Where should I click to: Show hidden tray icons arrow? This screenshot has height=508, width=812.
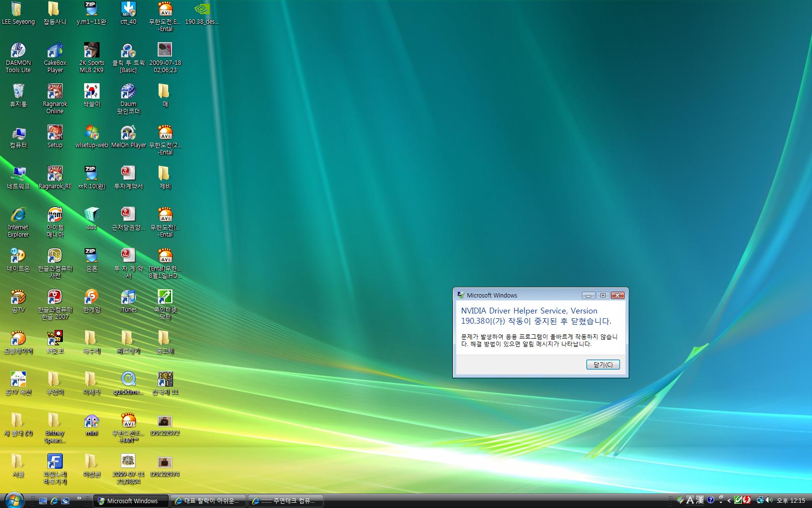coord(729,501)
